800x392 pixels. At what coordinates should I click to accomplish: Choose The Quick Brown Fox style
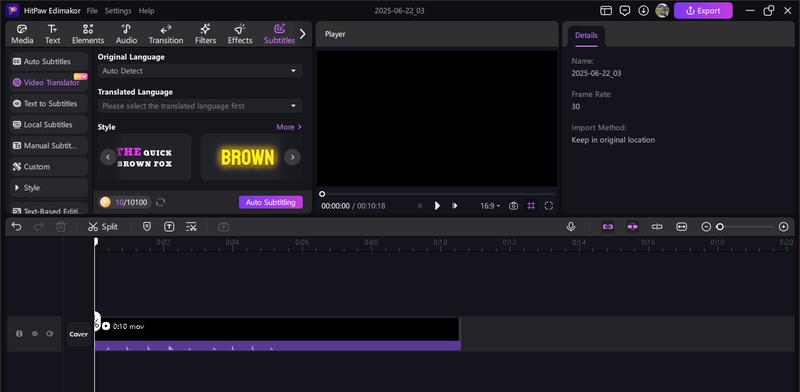145,157
